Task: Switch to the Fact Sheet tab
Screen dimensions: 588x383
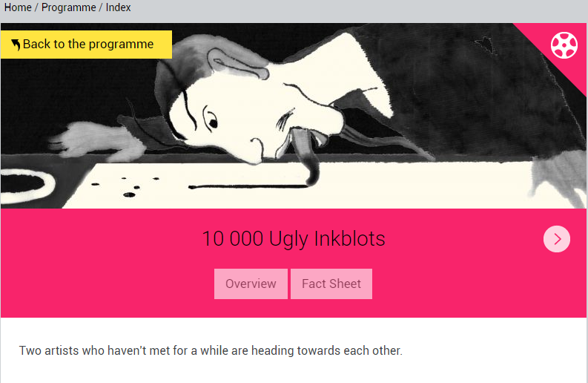Action: (x=331, y=284)
